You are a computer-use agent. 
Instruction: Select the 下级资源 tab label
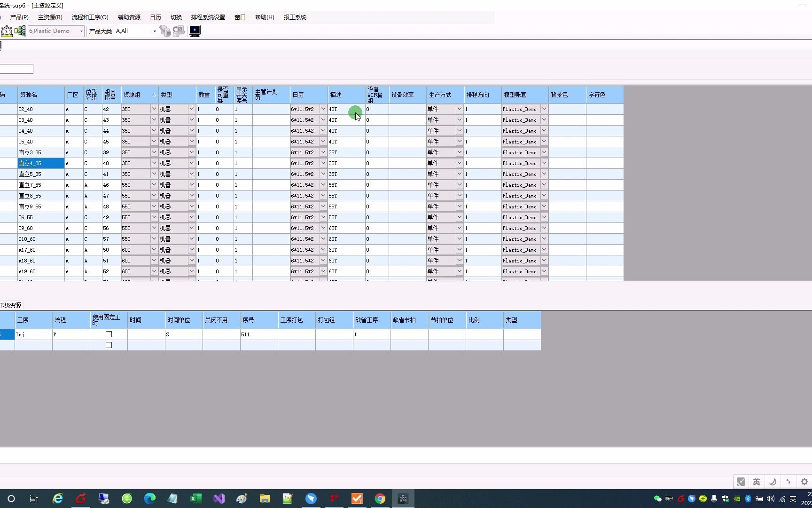11,305
